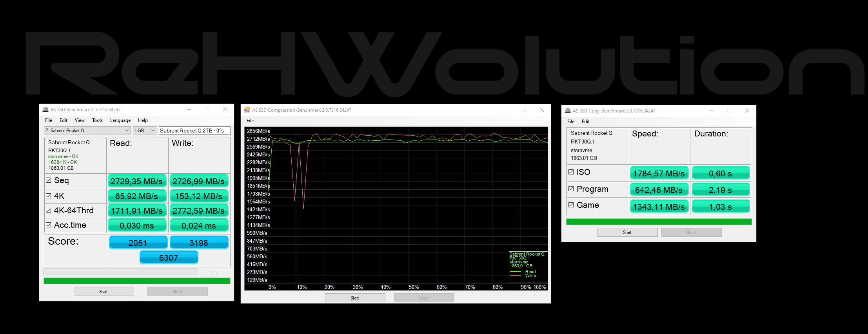Click the Write legend entry in compression graph
This screenshot has width=868, height=334.
pos(530,276)
